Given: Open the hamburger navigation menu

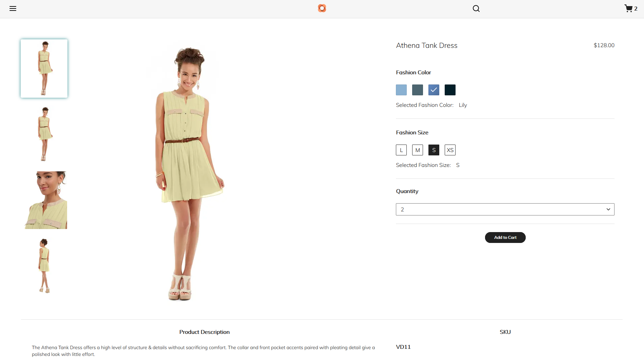Looking at the screenshot, I should [13, 8].
